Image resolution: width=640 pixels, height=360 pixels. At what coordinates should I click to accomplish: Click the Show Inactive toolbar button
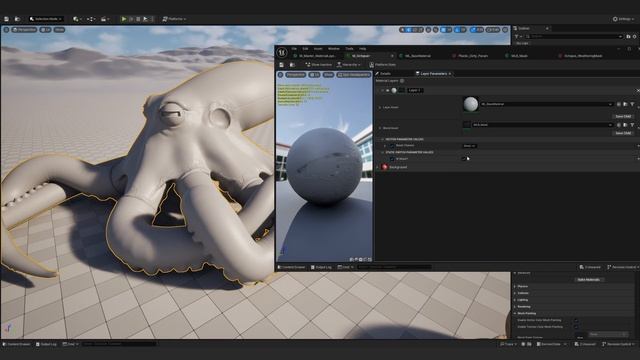[318, 65]
